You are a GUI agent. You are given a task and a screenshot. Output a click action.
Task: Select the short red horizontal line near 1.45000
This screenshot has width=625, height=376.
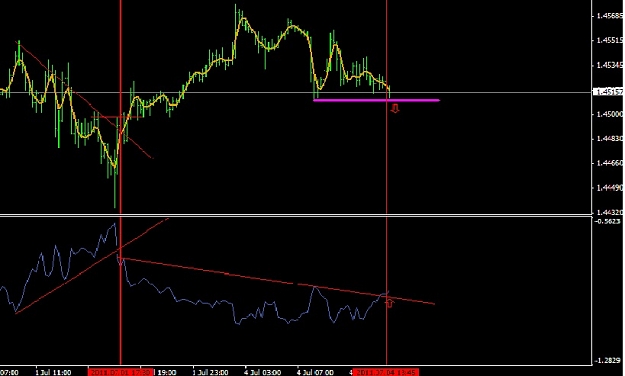click(x=117, y=117)
